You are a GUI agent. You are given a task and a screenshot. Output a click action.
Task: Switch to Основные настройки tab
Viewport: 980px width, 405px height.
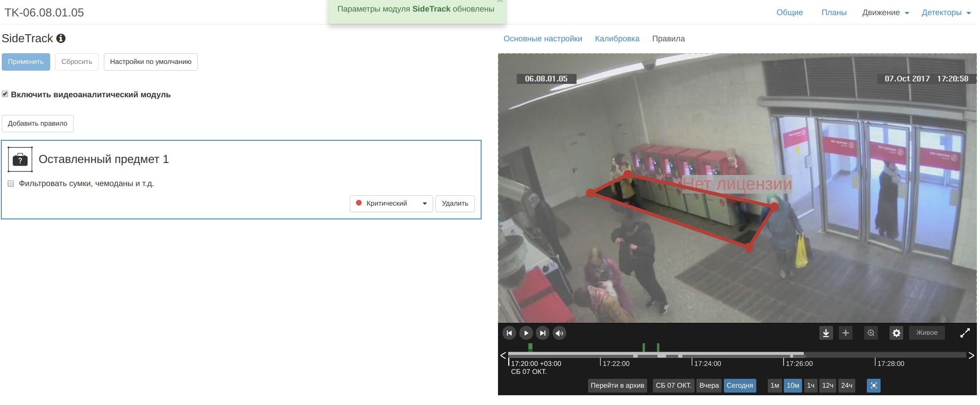(543, 39)
